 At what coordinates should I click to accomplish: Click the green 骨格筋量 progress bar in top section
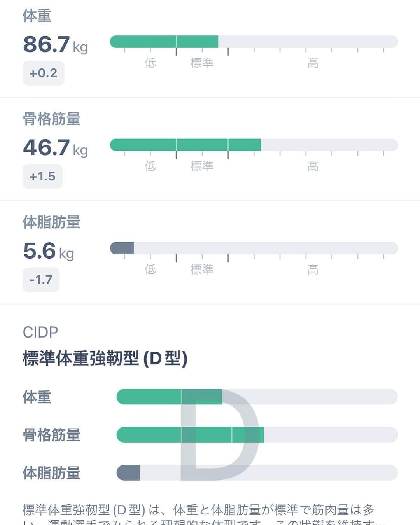(x=254, y=145)
